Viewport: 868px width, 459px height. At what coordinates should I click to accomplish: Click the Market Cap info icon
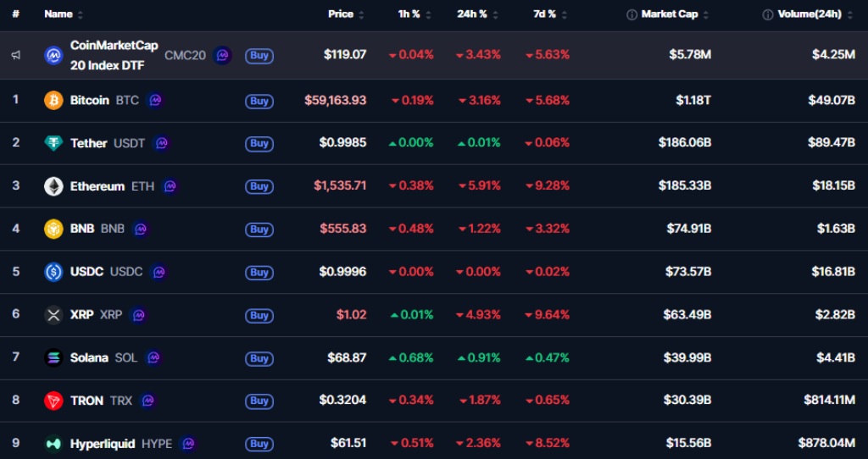click(632, 15)
